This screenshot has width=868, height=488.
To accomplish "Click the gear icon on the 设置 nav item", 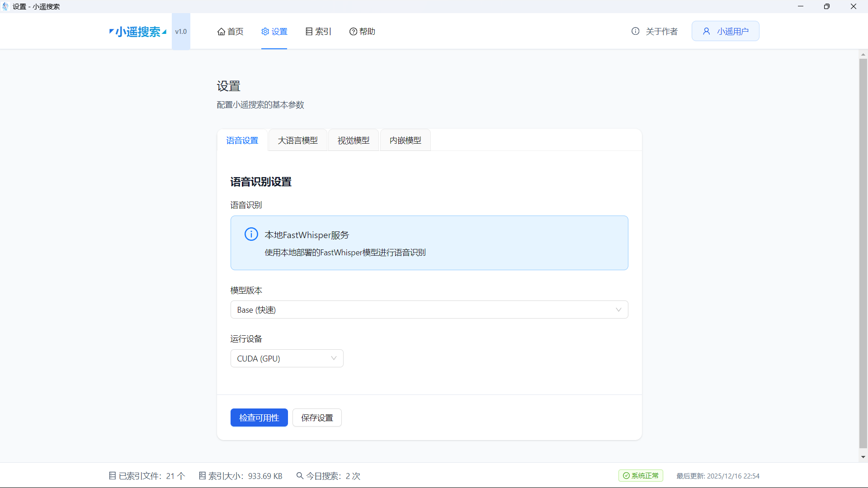I will [266, 31].
